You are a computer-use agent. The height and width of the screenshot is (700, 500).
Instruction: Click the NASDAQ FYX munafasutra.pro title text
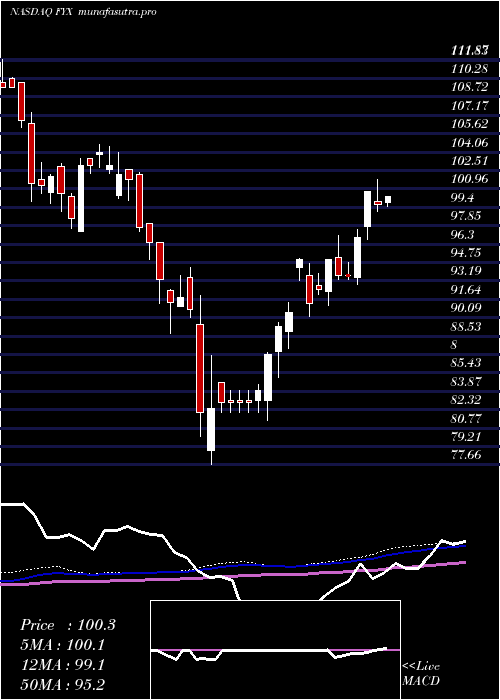pos(83,12)
